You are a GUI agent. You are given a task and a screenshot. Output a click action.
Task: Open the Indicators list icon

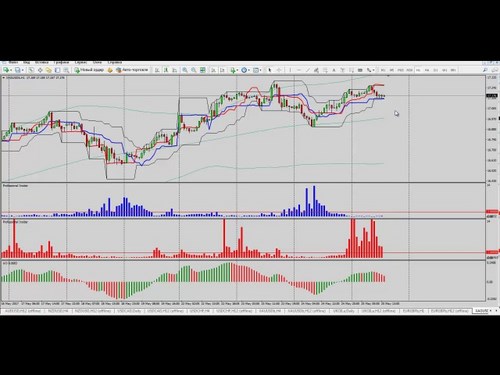tap(233, 70)
